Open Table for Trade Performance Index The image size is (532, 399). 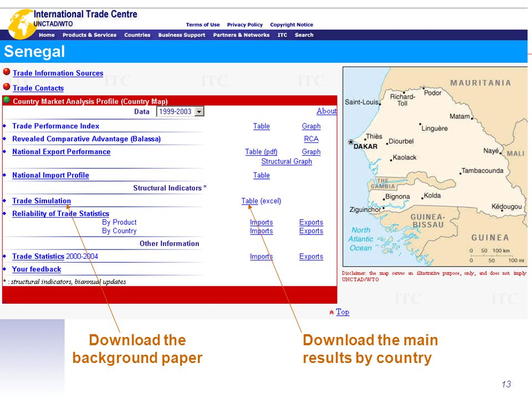[261, 126]
